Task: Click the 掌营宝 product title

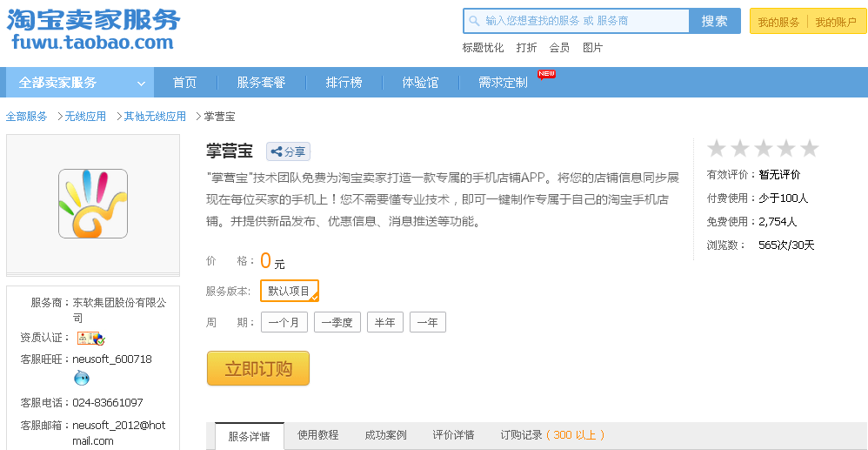Action: coord(230,151)
